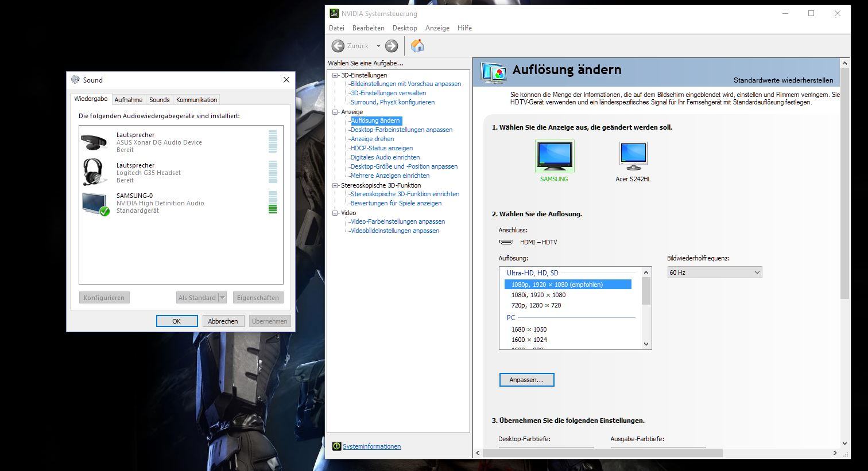This screenshot has width=868, height=471.
Task: Click the Konfigurieren button
Action: (x=104, y=298)
